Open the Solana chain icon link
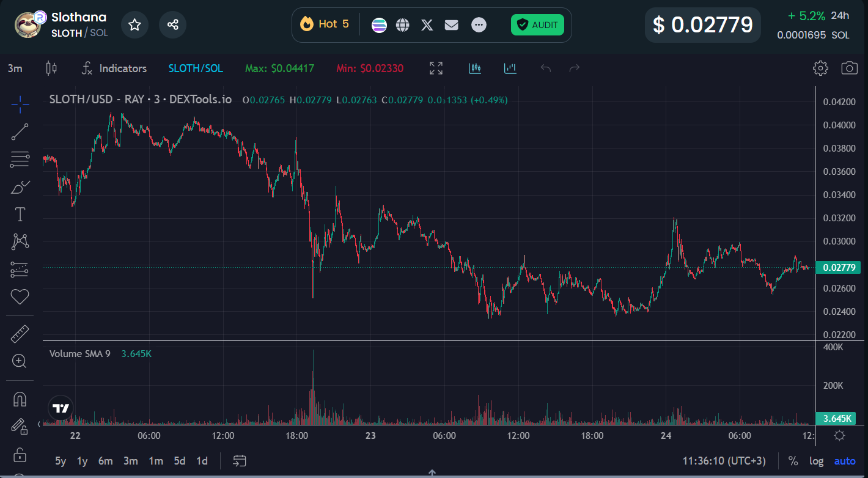The width and height of the screenshot is (868, 478). 379,25
